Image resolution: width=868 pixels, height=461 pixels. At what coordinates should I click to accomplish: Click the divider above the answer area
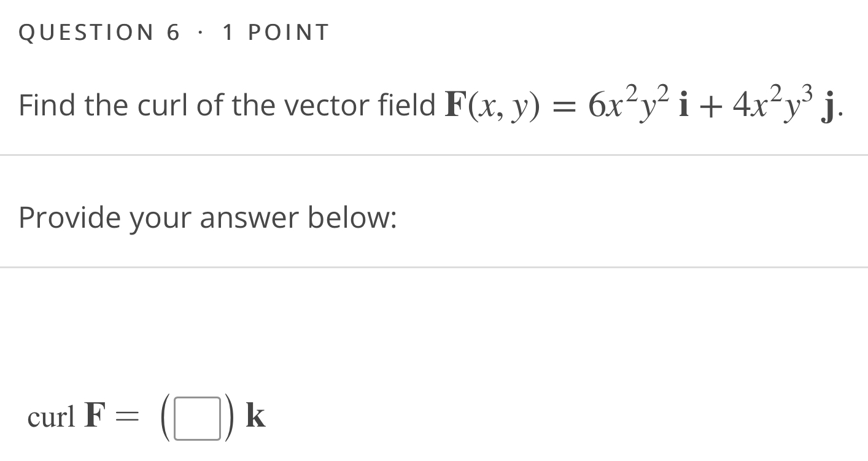pyautogui.click(x=434, y=266)
